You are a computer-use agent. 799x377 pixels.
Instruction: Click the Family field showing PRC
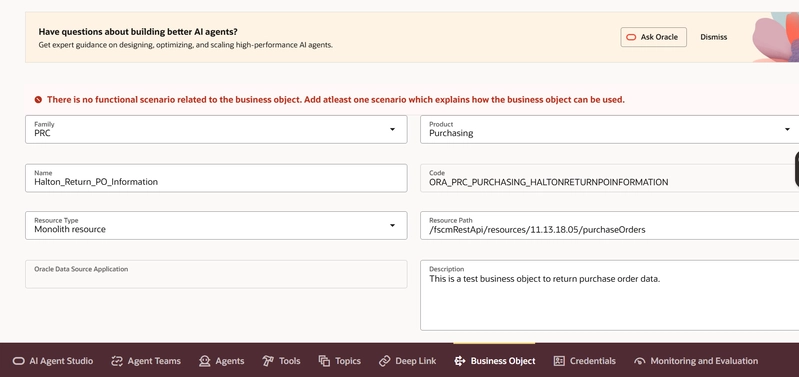(216, 129)
